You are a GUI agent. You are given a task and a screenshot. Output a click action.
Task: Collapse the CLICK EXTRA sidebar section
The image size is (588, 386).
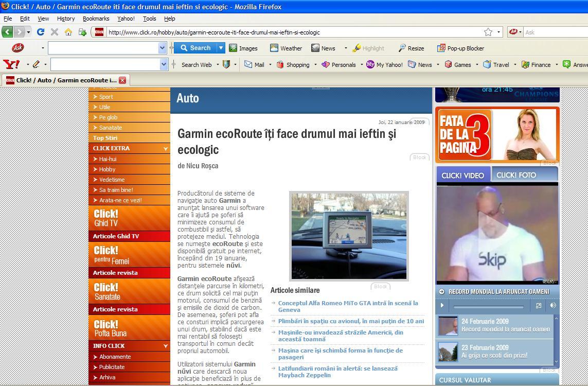(x=165, y=149)
